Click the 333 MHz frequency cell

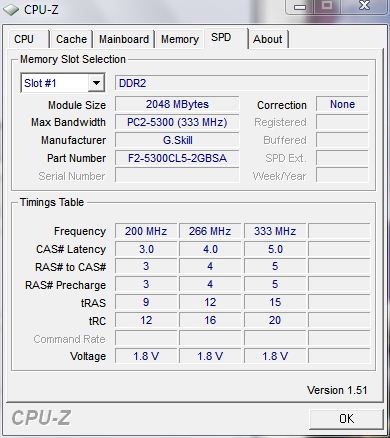(275, 231)
